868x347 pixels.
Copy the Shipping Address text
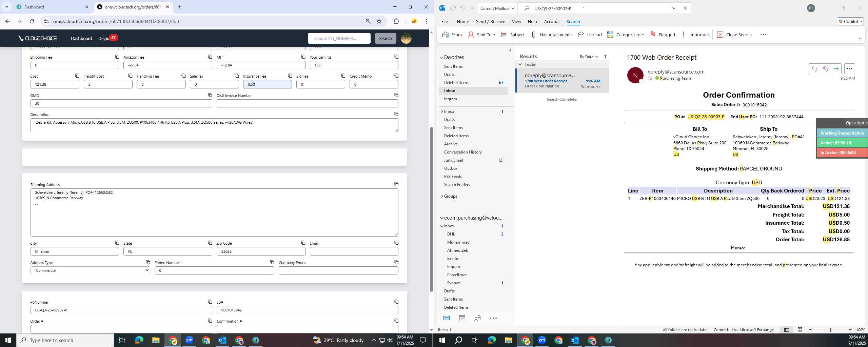(x=396, y=184)
